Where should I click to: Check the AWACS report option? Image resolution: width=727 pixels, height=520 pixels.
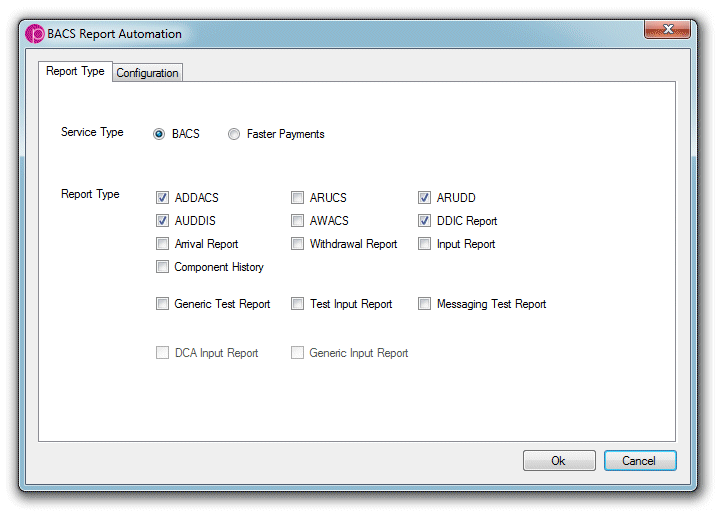[x=297, y=221]
